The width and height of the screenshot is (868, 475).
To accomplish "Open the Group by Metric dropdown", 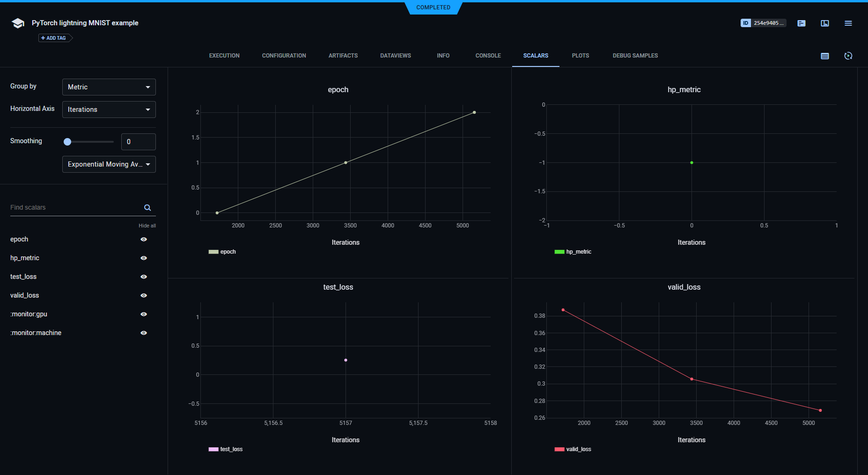I will pos(109,87).
